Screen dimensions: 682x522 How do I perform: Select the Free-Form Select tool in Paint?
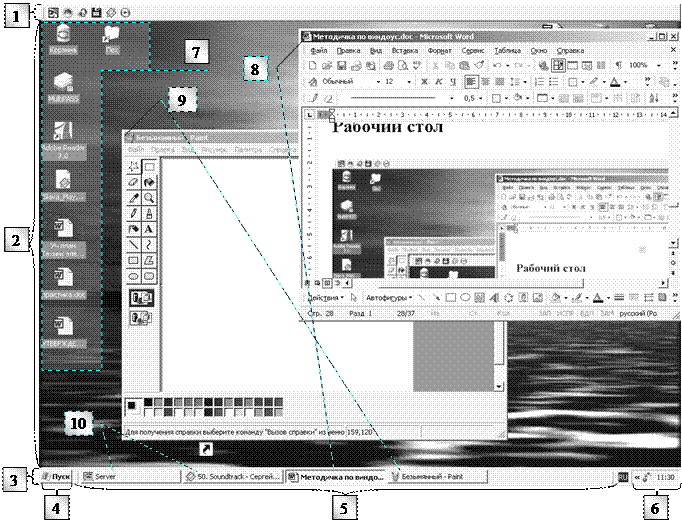pyautogui.click(x=134, y=167)
